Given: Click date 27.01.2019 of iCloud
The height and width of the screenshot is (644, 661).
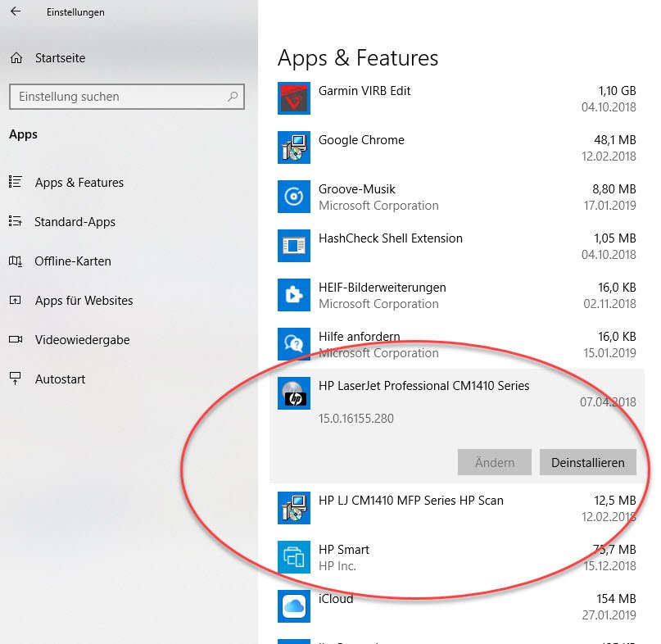Looking at the screenshot, I should (609, 615).
